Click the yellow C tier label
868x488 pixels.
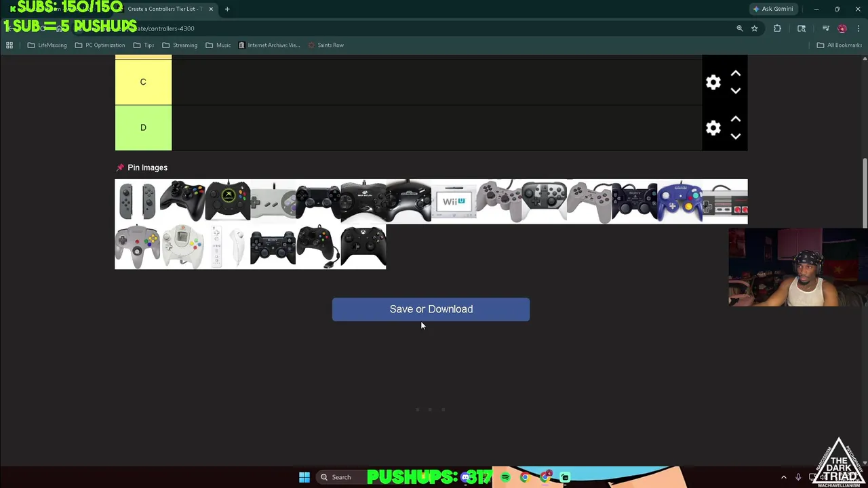point(143,82)
